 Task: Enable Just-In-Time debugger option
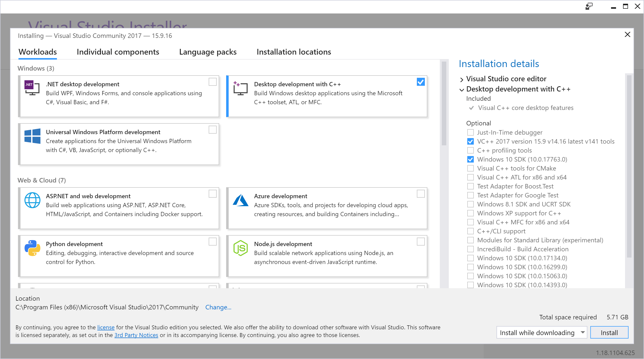(470, 132)
